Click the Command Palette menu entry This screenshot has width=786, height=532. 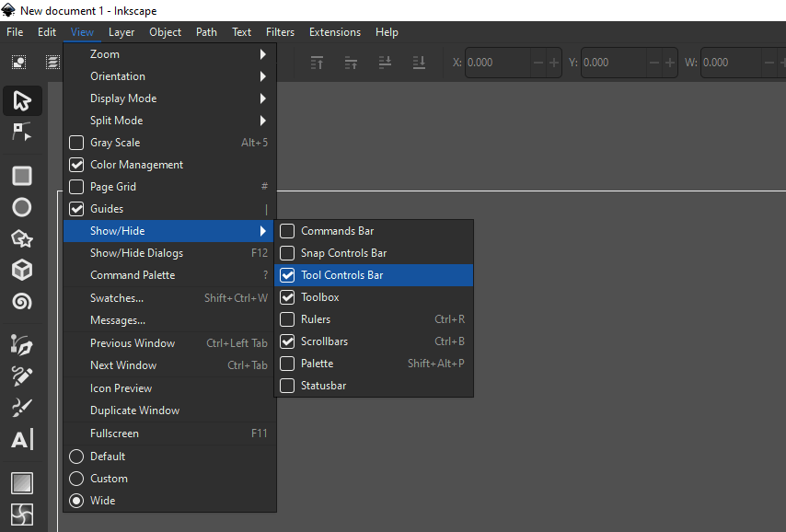(170, 275)
